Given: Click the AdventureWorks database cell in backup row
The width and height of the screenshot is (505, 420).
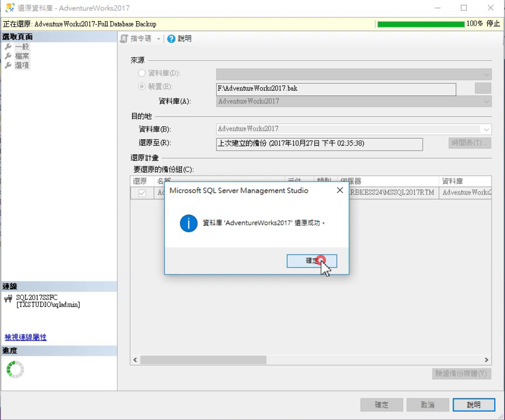Looking at the screenshot, I should click(x=466, y=193).
